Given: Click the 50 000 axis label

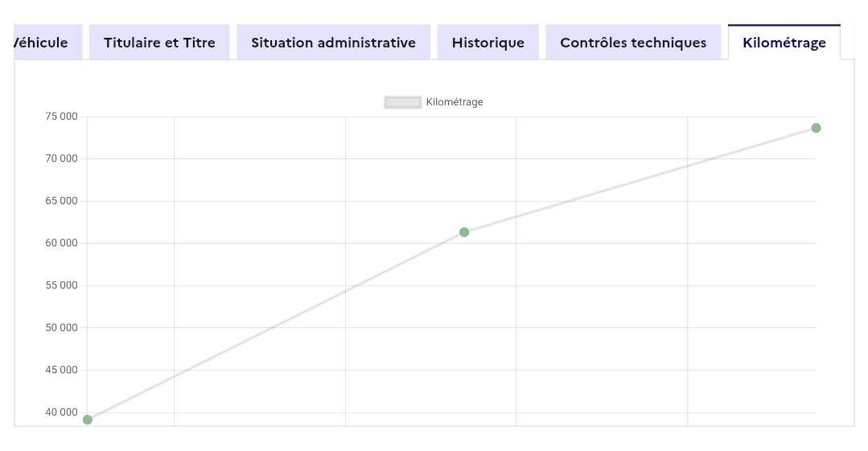Looking at the screenshot, I should pyautogui.click(x=62, y=327).
